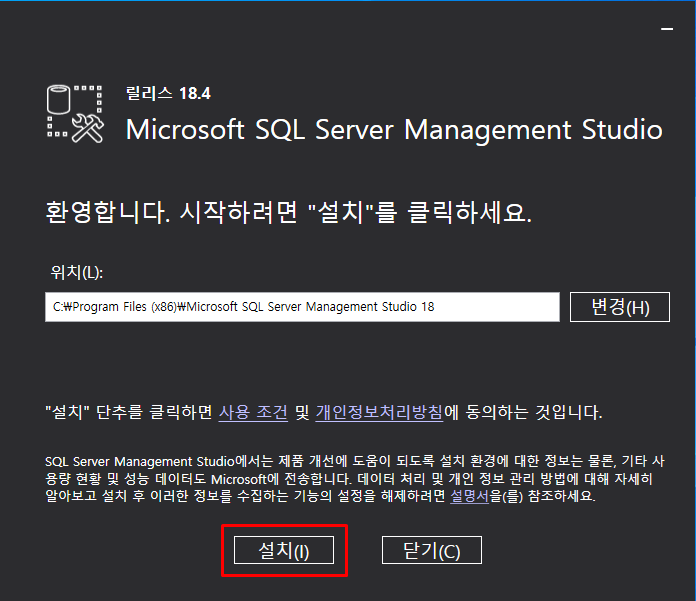
Task: Open the 사용 조건 license terms link
Action: click(253, 412)
